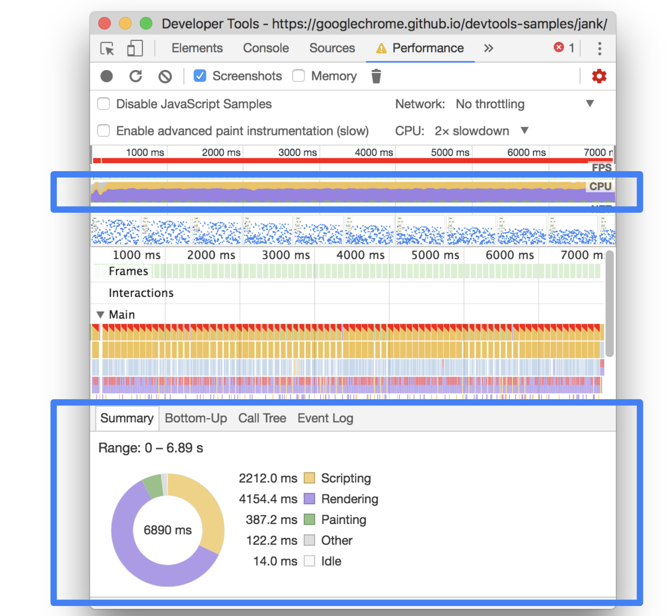Click the trash can collect garbage icon
The image size is (672, 616).
376,76
